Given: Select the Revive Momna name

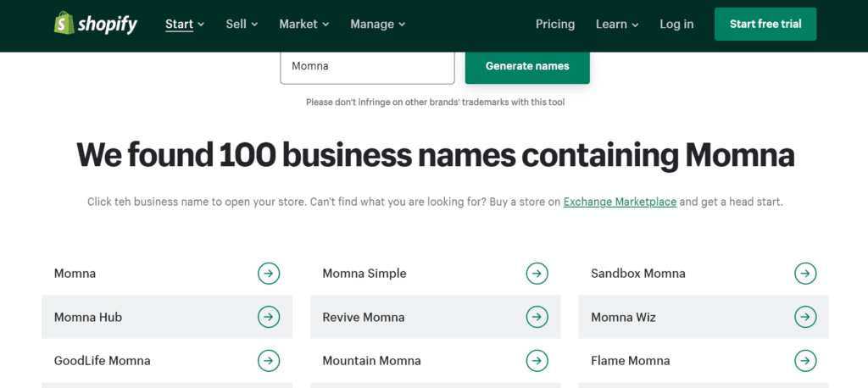Looking at the screenshot, I should click(x=363, y=317).
